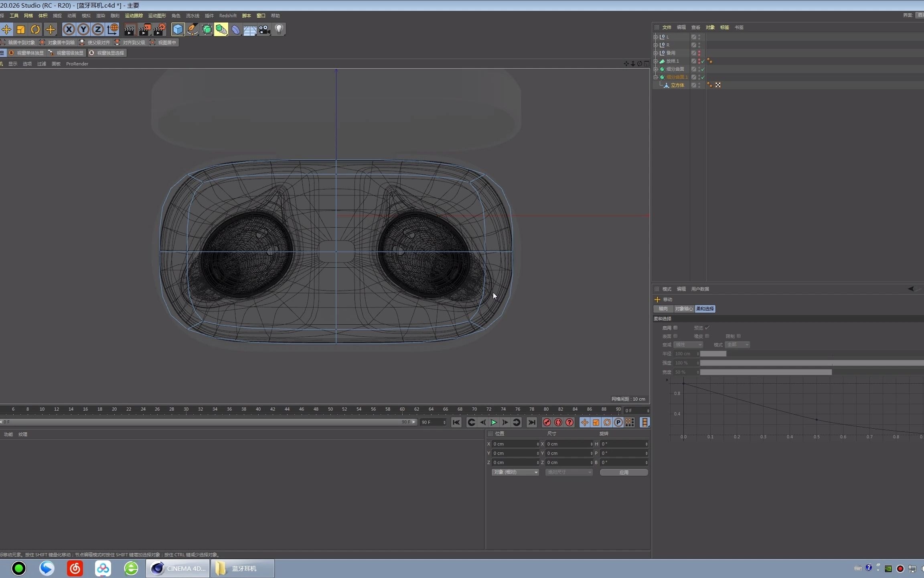Image resolution: width=924 pixels, height=578 pixels.
Task: Select the Move tool in the toolbar
Action: tap(6, 29)
